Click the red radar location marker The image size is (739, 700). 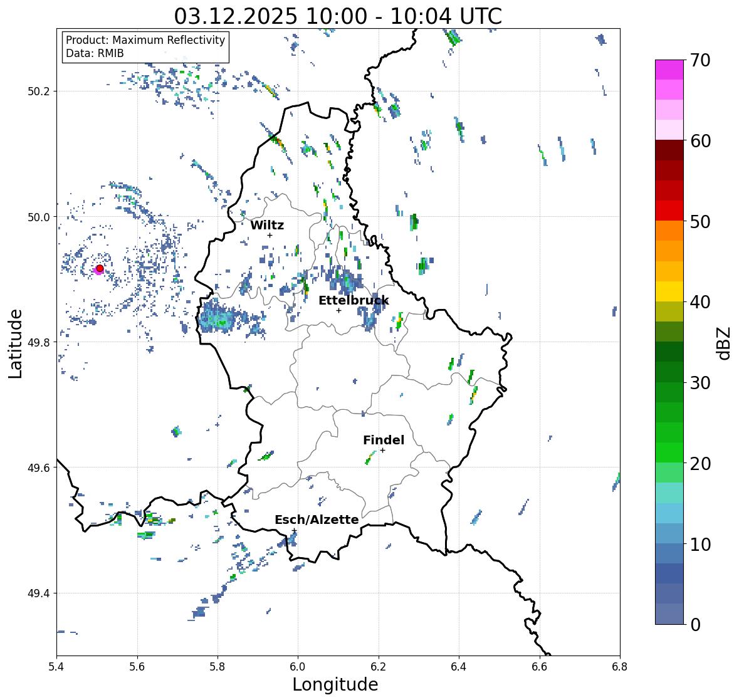coord(100,268)
